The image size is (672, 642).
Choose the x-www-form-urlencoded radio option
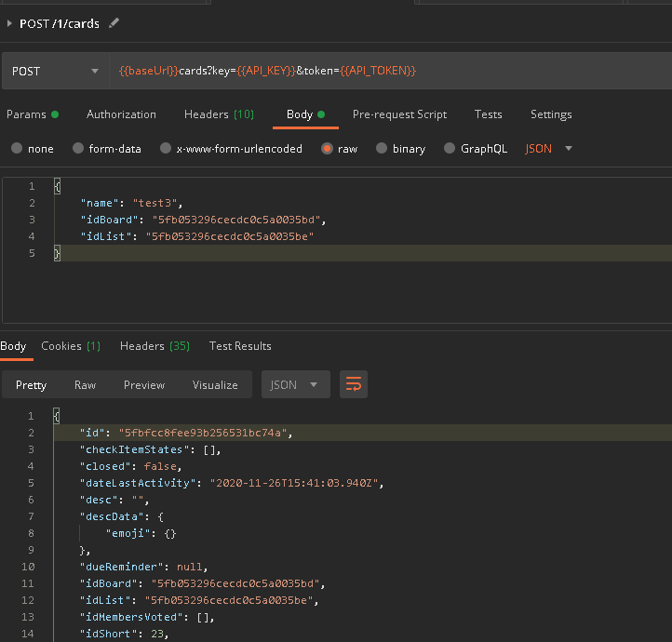(166, 148)
